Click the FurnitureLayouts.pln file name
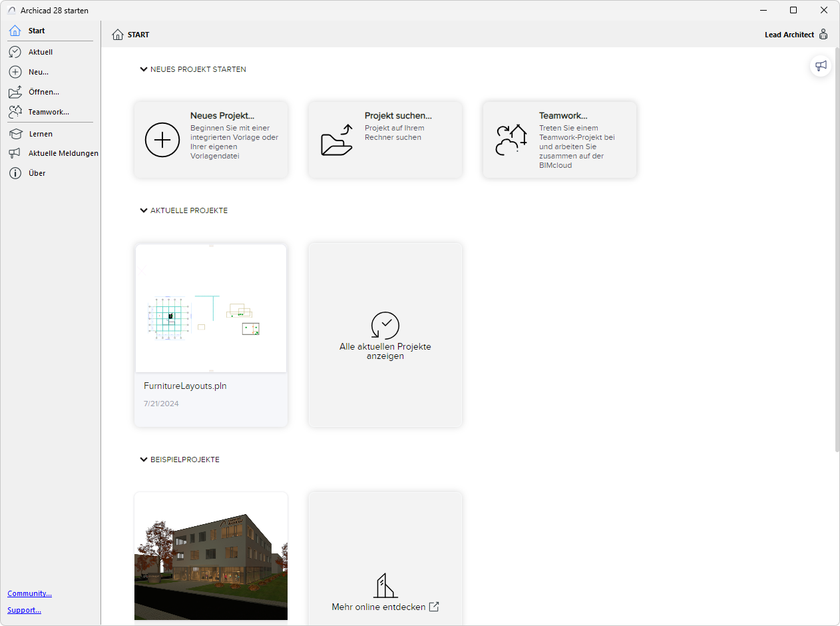 click(x=185, y=386)
